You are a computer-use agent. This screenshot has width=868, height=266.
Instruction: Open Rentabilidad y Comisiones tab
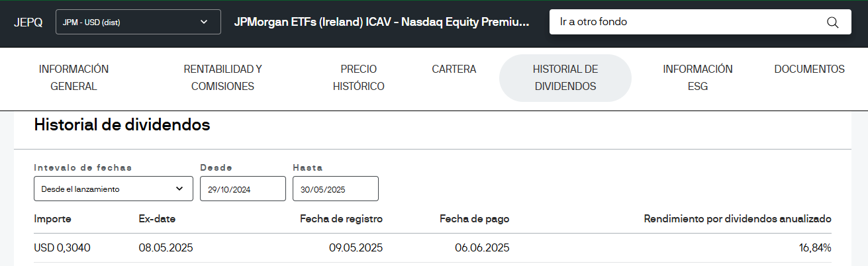[x=222, y=77]
